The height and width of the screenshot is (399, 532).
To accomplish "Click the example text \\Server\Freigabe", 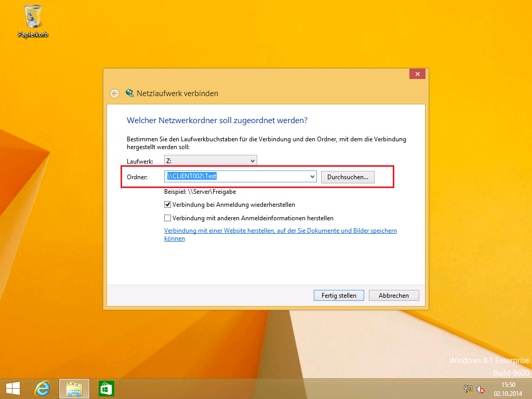I will [x=212, y=192].
